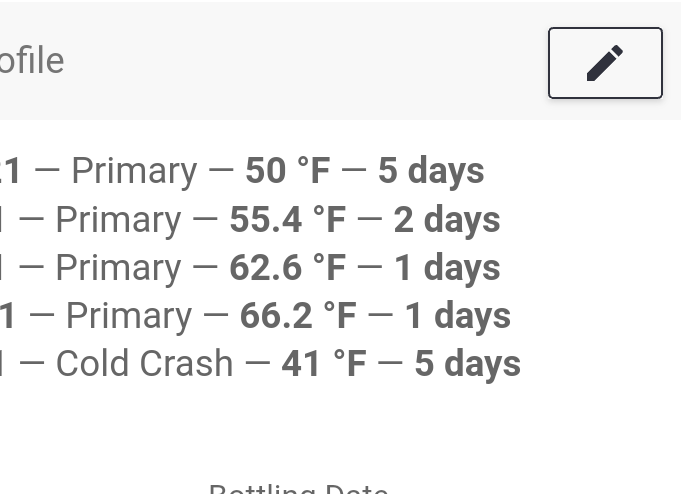The width and height of the screenshot is (692, 494).
Task: Click the pencil edit icon
Action: pos(605,63)
